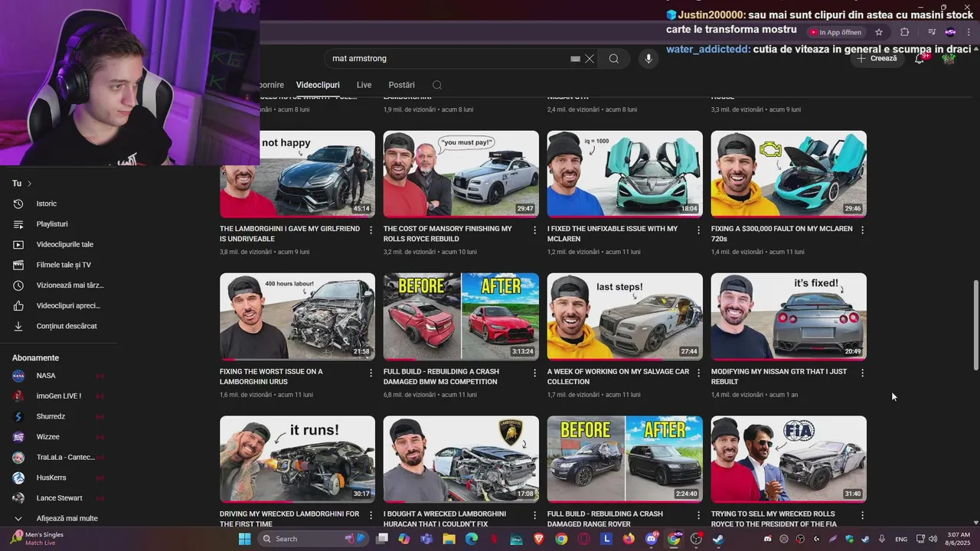The height and width of the screenshot is (551, 980).
Task: Switch to the Postări tab
Action: (x=401, y=85)
